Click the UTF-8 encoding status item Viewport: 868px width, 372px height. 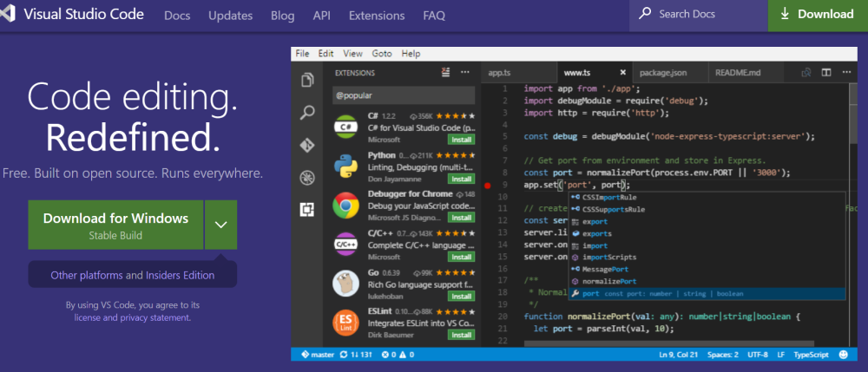(758, 355)
